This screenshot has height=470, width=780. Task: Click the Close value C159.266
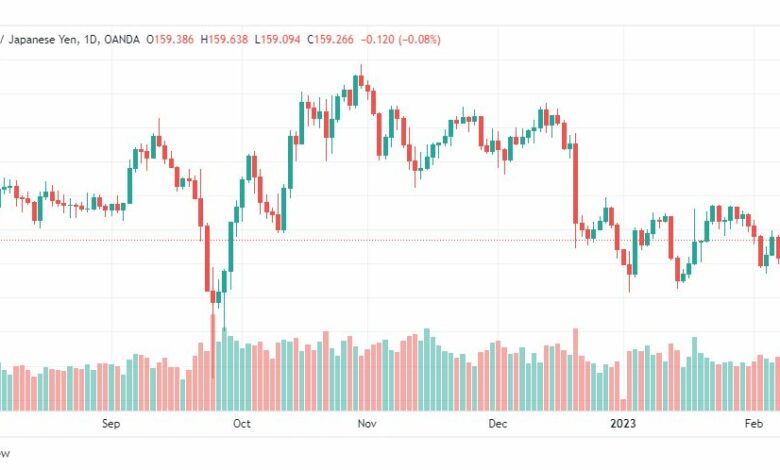pos(330,39)
